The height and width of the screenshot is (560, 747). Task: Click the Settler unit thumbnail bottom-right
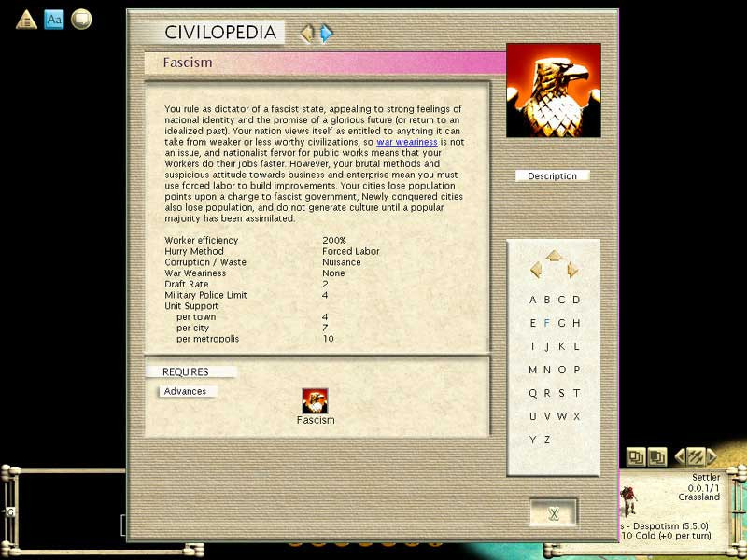(629, 499)
